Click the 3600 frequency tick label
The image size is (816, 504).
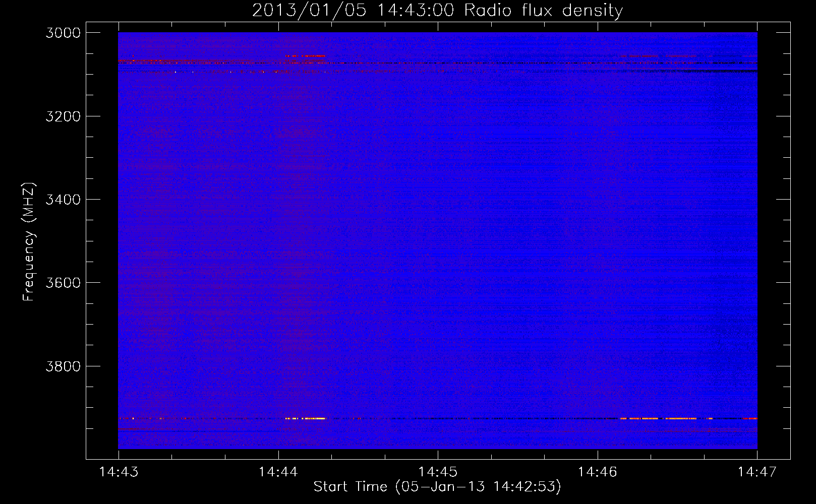pyautogui.click(x=63, y=283)
